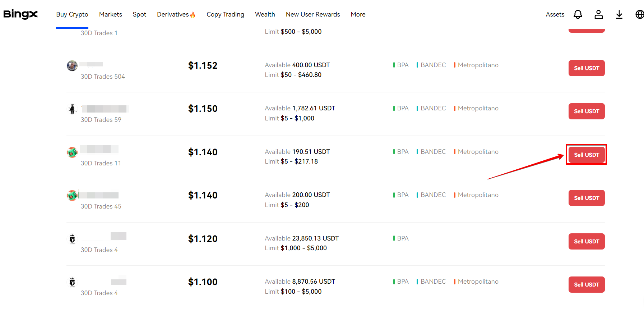Expand the More menu
644x311 pixels.
[x=358, y=14]
